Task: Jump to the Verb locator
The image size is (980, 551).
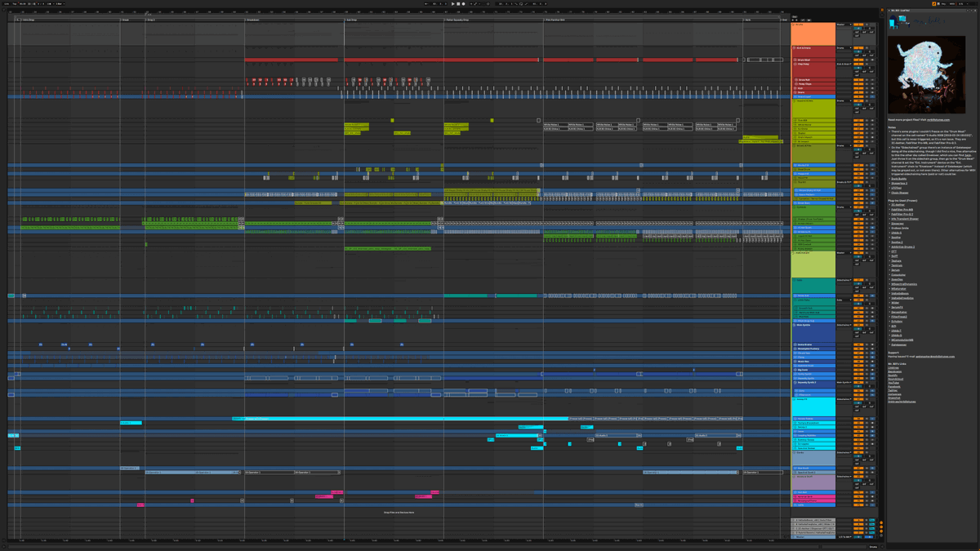Action: pos(747,19)
